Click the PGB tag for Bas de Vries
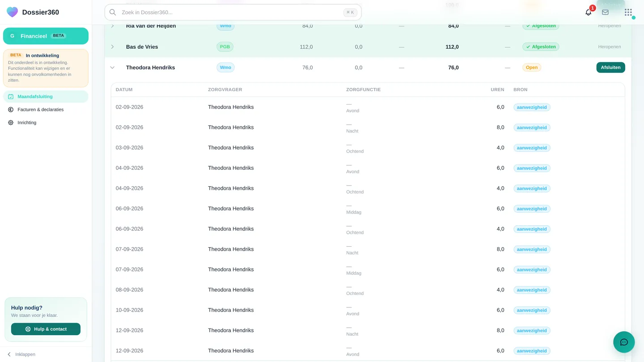The height and width of the screenshot is (362, 644). click(x=225, y=46)
